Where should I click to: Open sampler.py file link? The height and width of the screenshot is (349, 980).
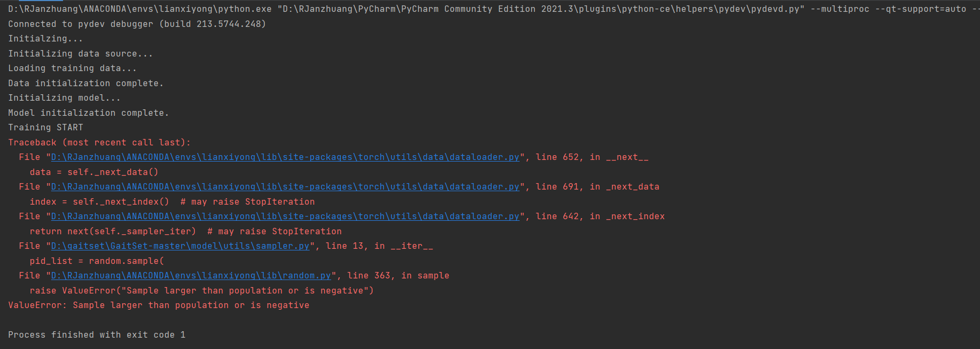[x=180, y=246]
